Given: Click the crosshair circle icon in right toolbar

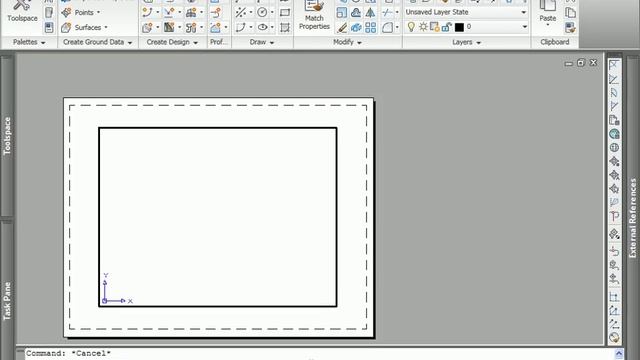Looking at the screenshot, I should click(x=614, y=147).
